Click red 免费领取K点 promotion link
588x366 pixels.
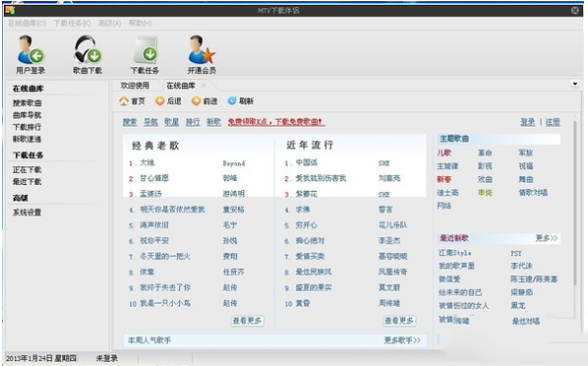276,122
